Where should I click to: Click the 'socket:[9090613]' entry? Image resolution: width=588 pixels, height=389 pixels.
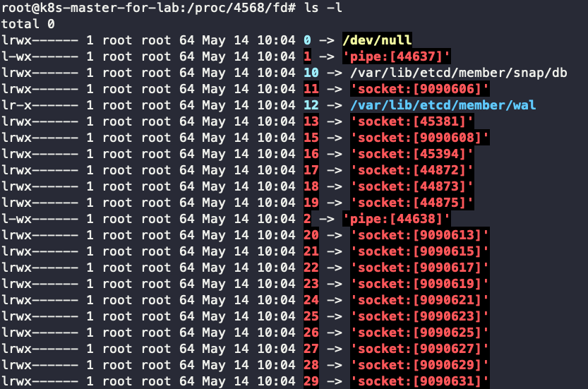pyautogui.click(x=419, y=235)
